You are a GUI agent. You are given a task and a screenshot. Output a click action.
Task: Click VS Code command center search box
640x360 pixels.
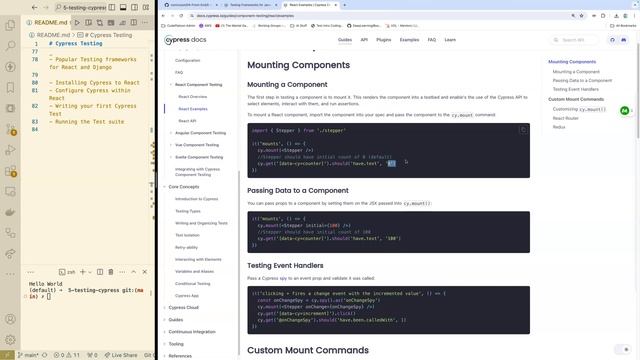(80, 7)
